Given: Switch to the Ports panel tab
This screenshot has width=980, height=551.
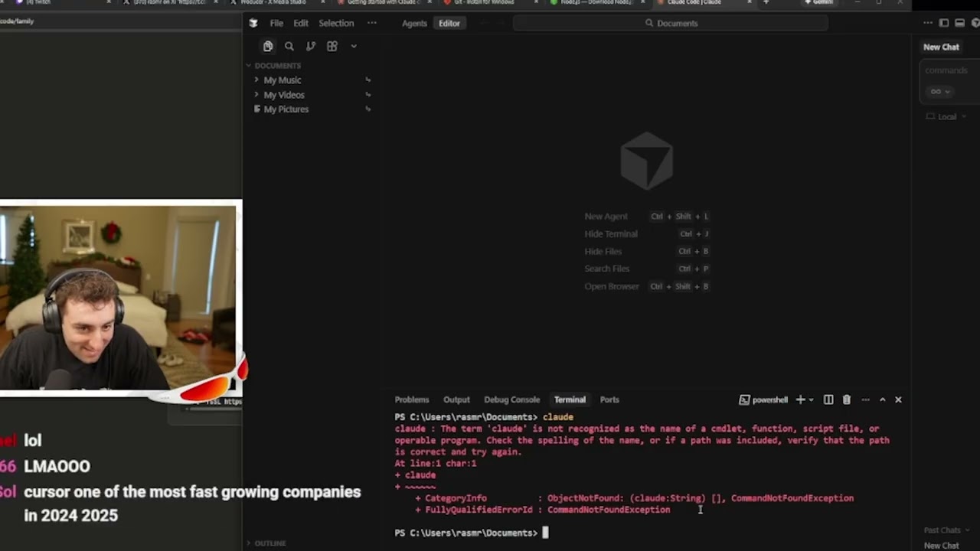Looking at the screenshot, I should tap(609, 399).
